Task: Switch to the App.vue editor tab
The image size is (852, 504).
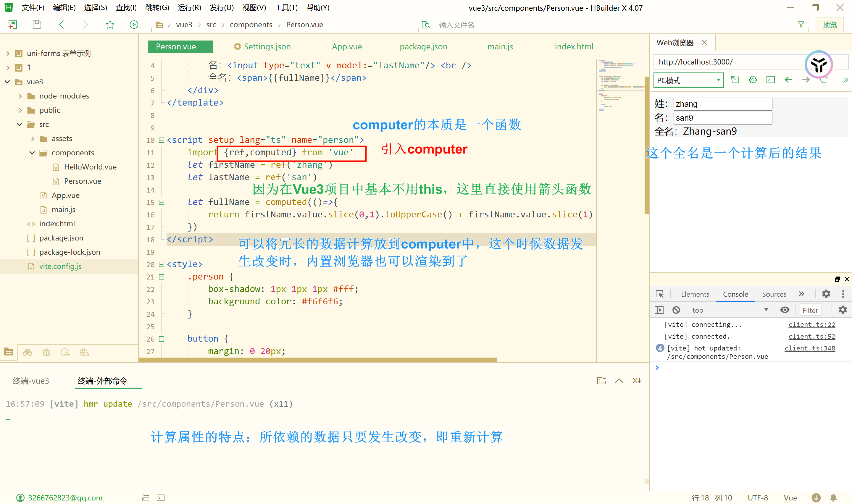Action: pos(347,46)
